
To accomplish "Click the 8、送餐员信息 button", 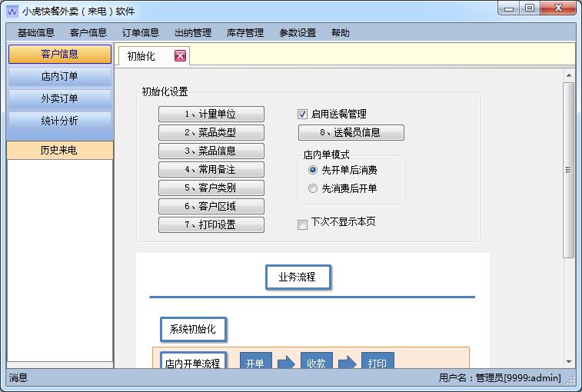I will click(x=350, y=132).
